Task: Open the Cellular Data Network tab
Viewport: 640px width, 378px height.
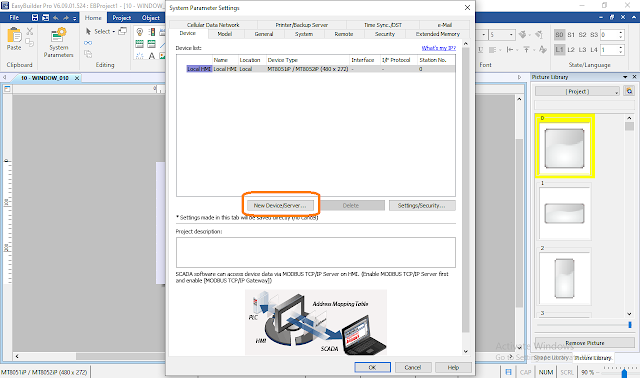Action: pos(213,25)
